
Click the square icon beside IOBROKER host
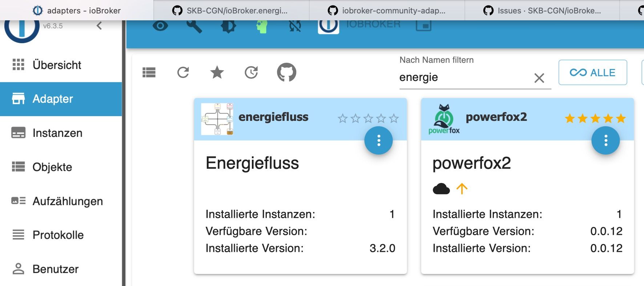coord(423,25)
